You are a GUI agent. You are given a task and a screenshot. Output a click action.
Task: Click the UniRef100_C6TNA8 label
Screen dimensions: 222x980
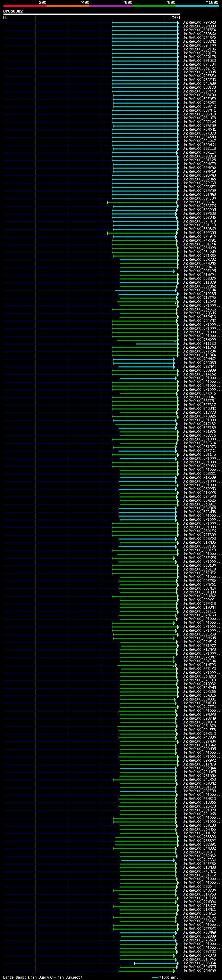click(x=199, y=194)
